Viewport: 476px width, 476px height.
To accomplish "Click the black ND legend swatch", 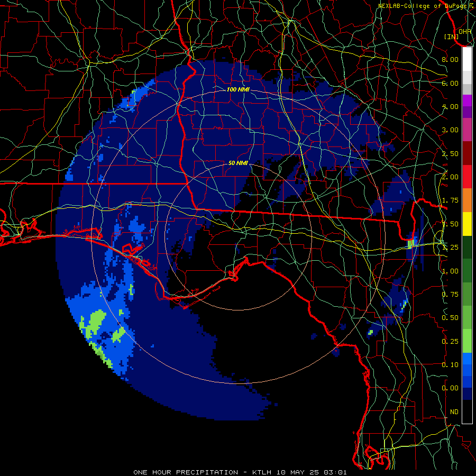I will pos(467,411).
